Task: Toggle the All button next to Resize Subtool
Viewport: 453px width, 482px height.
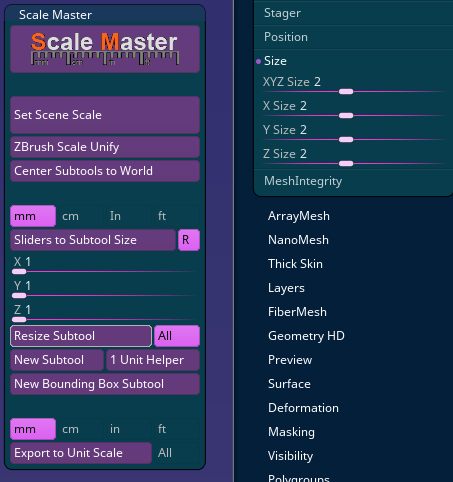Action: 177,336
